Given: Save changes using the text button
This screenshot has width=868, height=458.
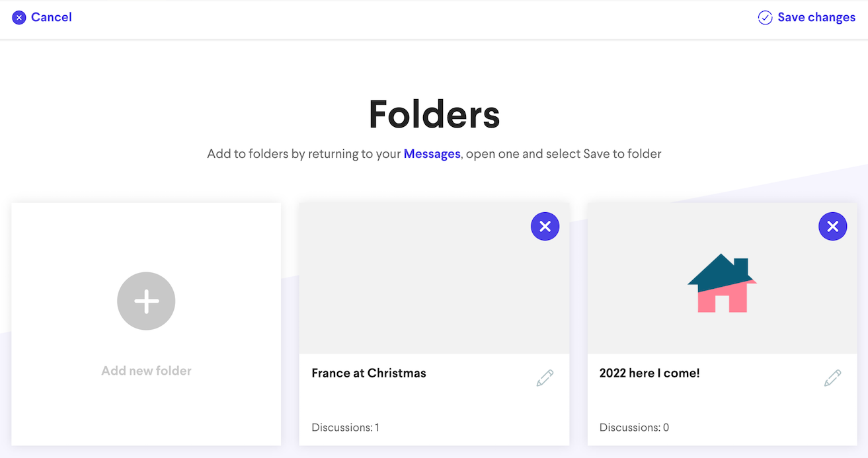Looking at the screenshot, I should 816,18.
